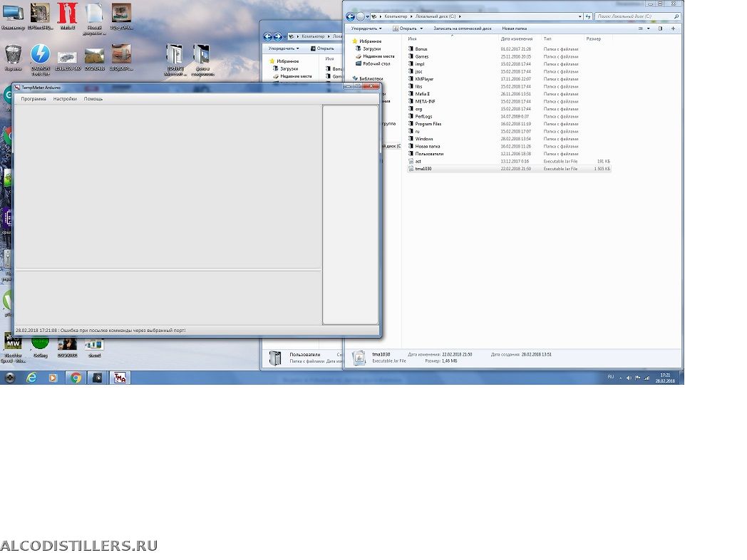Screen dimensions: 747x560
Task: Open Google Chrome from the taskbar
Action: coord(76,378)
